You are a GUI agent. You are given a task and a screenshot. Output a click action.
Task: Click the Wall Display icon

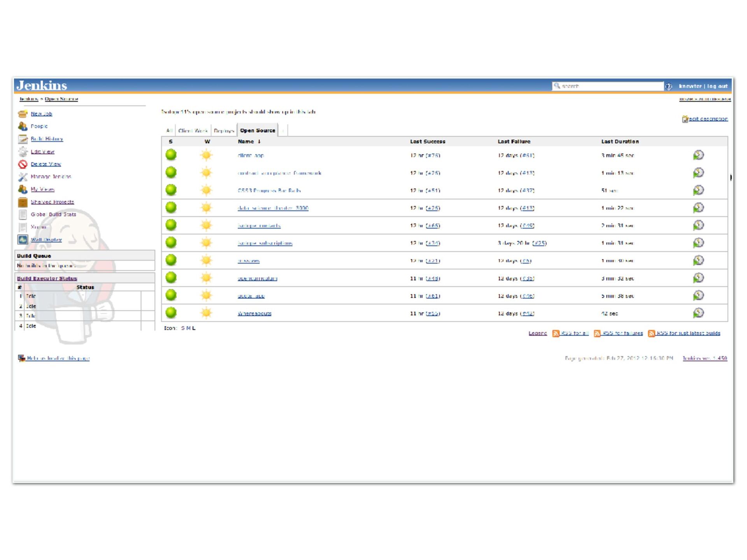click(23, 240)
